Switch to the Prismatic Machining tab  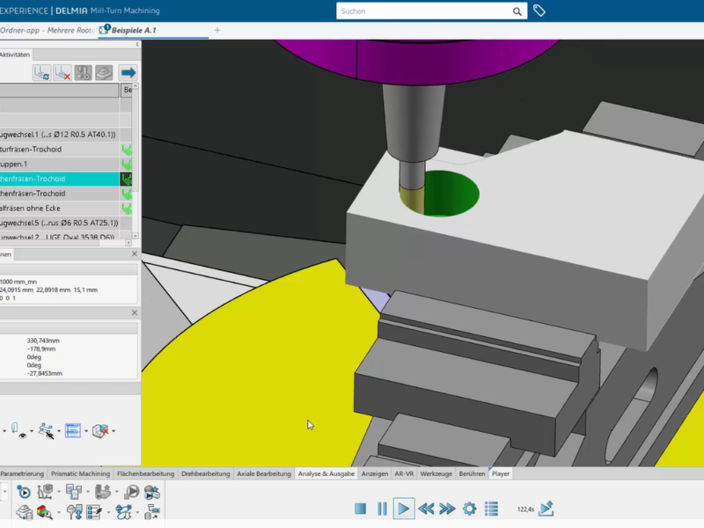(80, 474)
